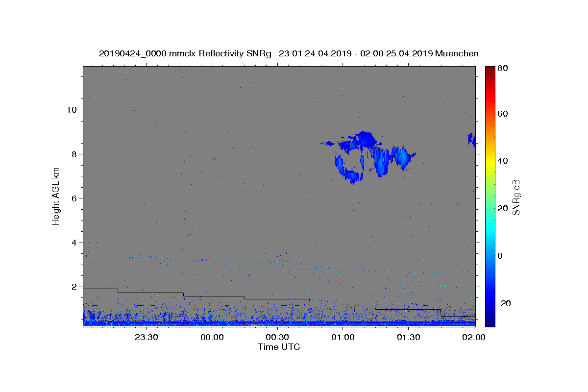Click the 'SNRg dB' colorbar label

point(516,197)
